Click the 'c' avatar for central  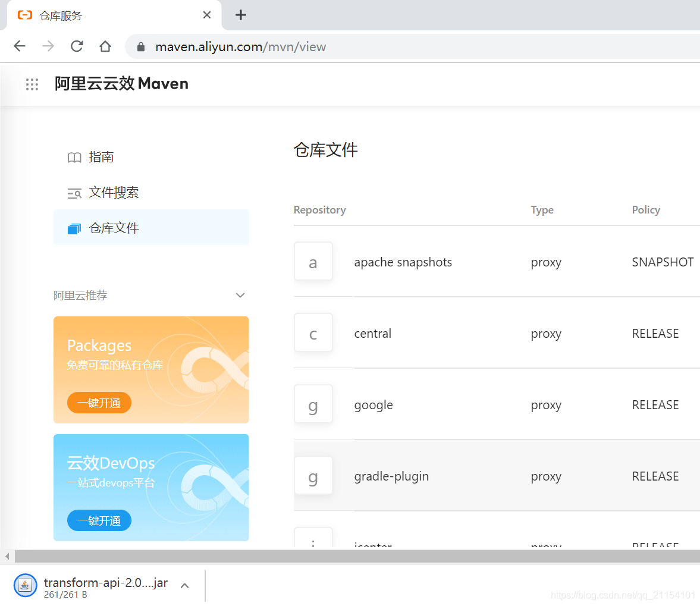pos(313,333)
